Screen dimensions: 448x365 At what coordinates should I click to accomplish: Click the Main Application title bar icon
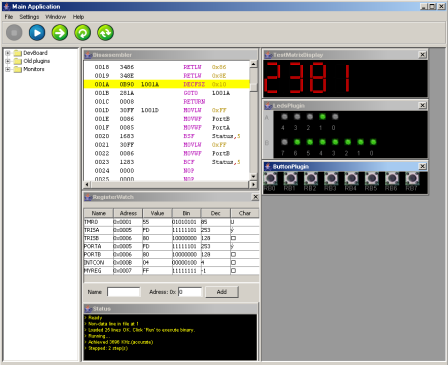(x=6, y=6)
